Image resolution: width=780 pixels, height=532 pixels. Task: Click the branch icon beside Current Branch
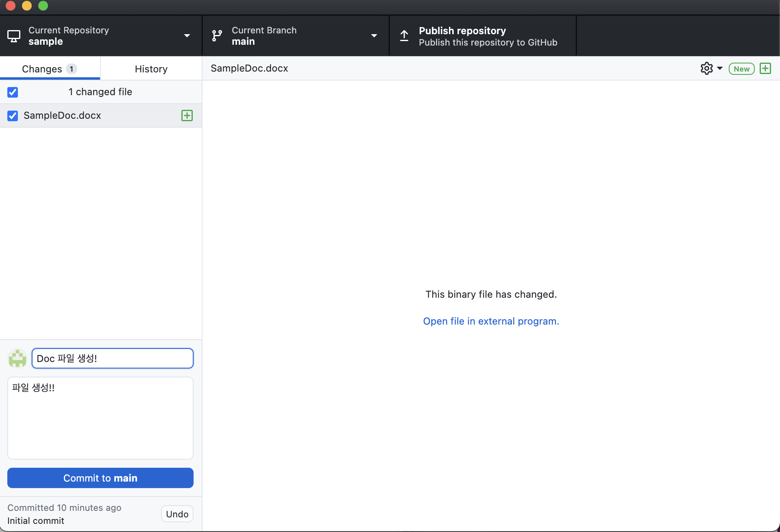point(217,36)
